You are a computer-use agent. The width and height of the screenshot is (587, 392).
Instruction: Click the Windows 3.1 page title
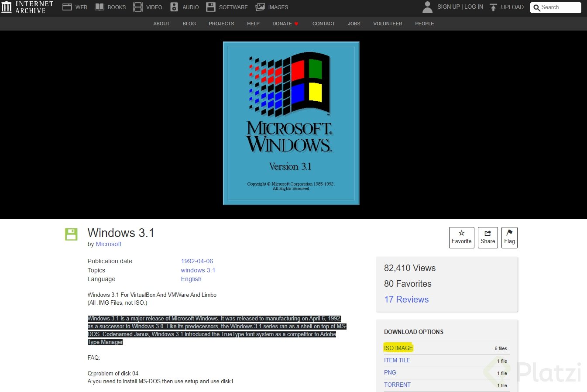coord(121,233)
